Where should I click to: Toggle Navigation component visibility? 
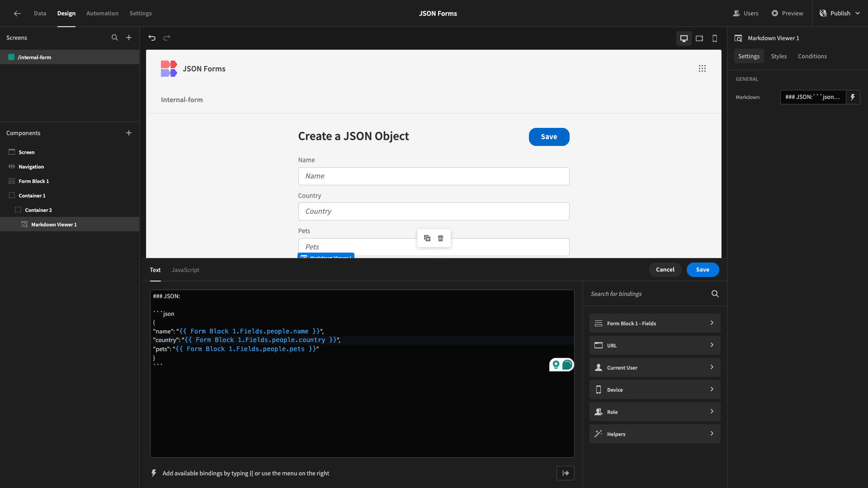[12, 166]
